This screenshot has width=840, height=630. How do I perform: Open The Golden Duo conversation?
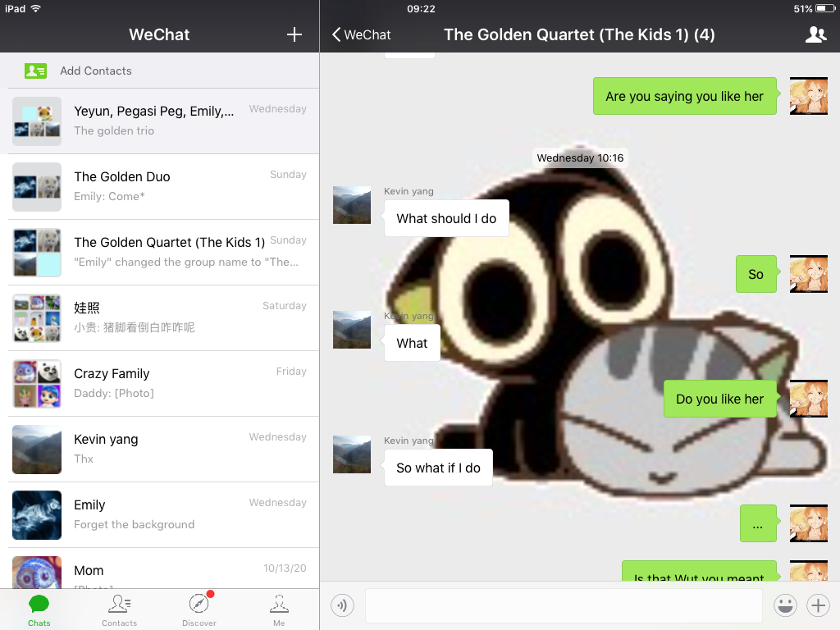pyautogui.click(x=160, y=187)
